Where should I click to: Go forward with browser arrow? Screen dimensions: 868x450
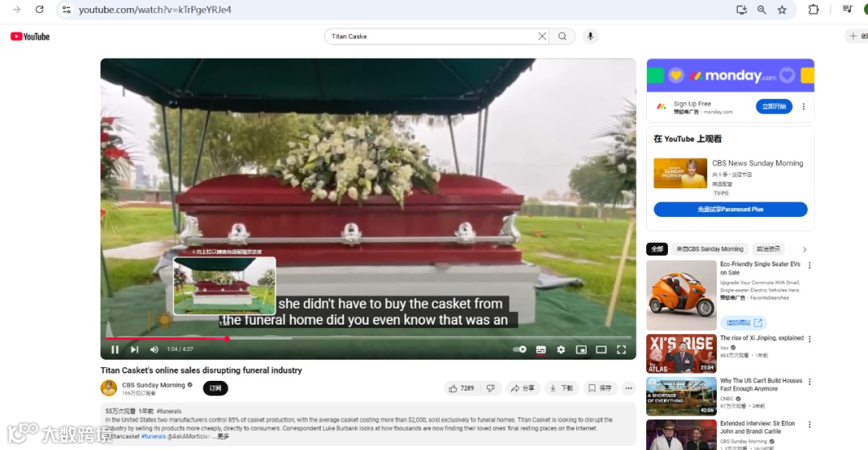tap(17, 10)
